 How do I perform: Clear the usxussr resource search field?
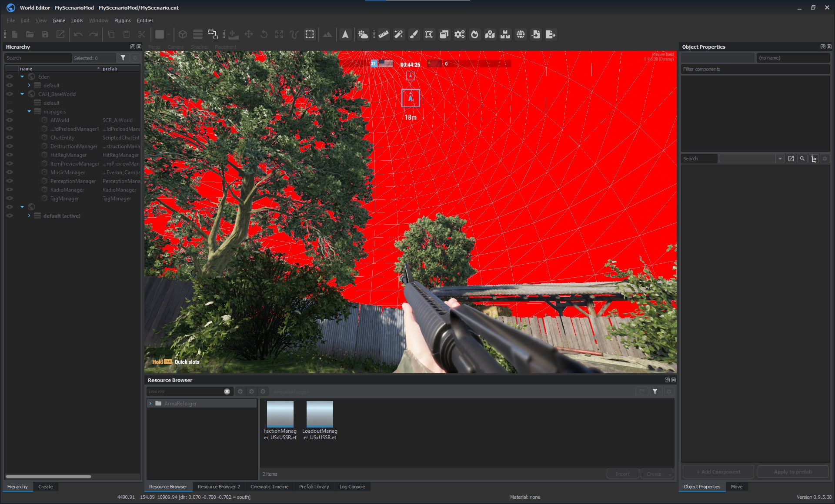tap(227, 391)
